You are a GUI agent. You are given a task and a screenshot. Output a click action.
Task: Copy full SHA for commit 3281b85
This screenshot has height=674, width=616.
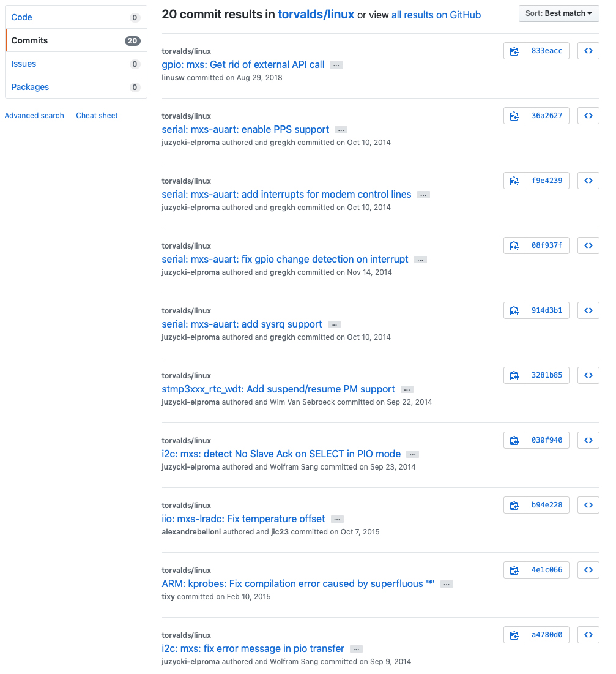[514, 375]
